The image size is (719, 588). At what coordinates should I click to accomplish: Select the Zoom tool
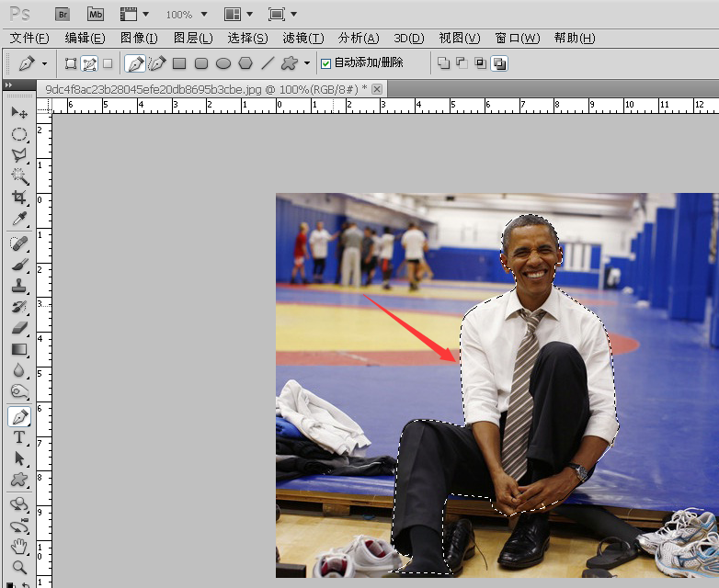click(18, 568)
